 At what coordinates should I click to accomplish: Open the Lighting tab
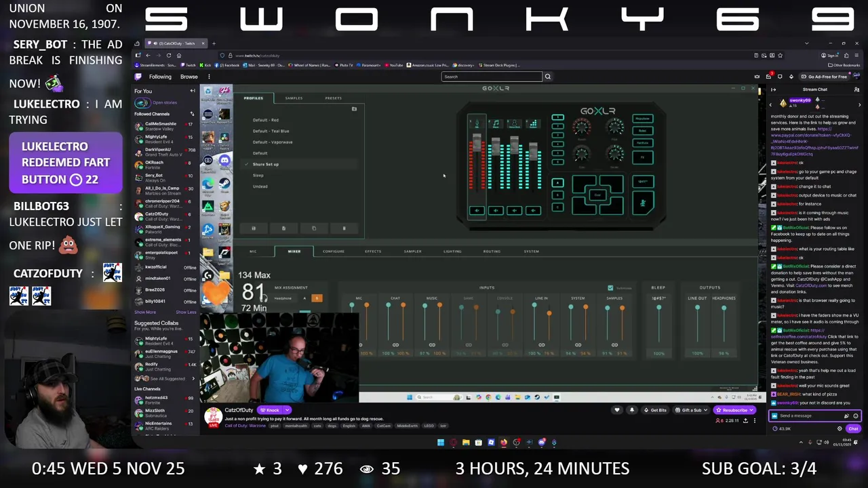coord(452,251)
